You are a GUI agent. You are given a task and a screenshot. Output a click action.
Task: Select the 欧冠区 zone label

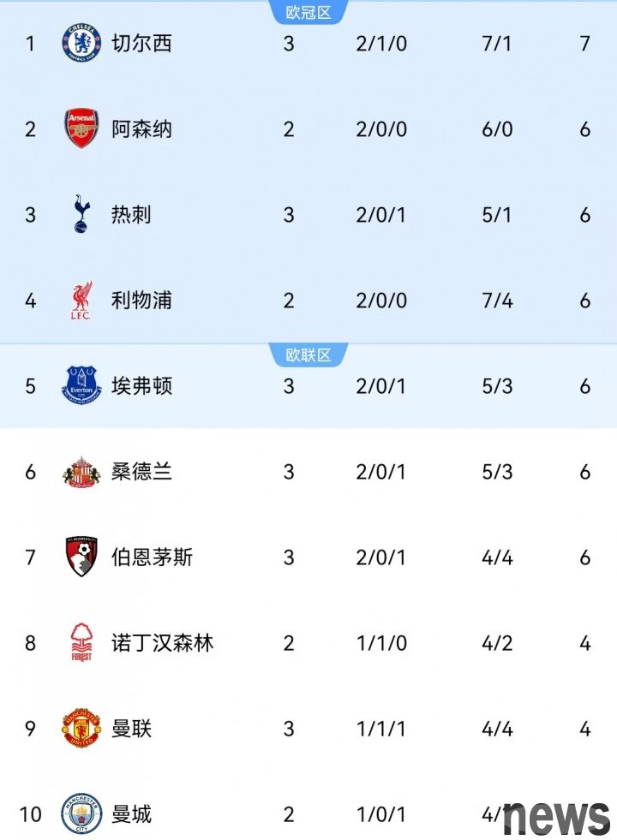tap(308, 12)
